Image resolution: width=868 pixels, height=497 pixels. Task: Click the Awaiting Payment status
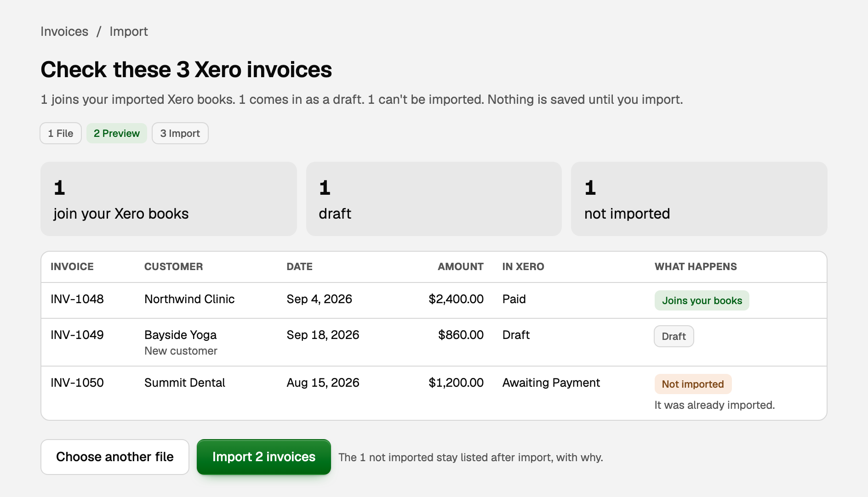pyautogui.click(x=551, y=383)
